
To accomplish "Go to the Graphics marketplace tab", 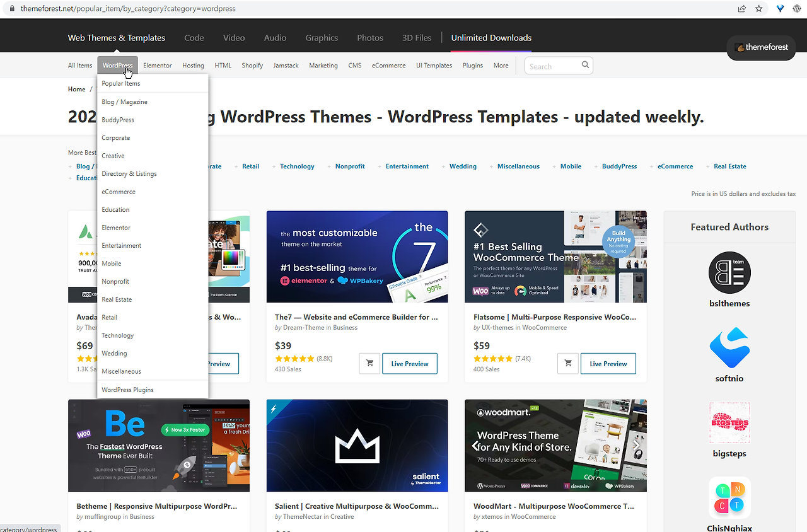I will [322, 38].
